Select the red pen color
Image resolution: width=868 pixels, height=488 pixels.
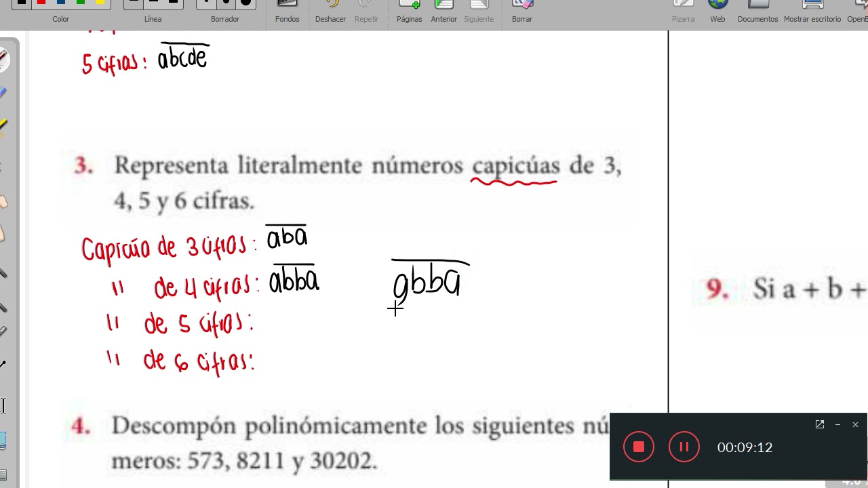(x=41, y=3)
